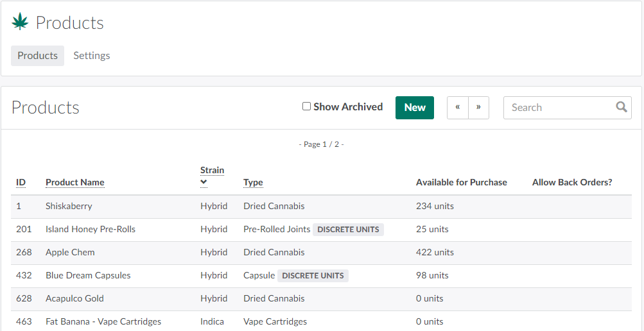Screen dimensions: 644x331
Task: Open the Acapulco Gold product row
Action: [74, 299]
